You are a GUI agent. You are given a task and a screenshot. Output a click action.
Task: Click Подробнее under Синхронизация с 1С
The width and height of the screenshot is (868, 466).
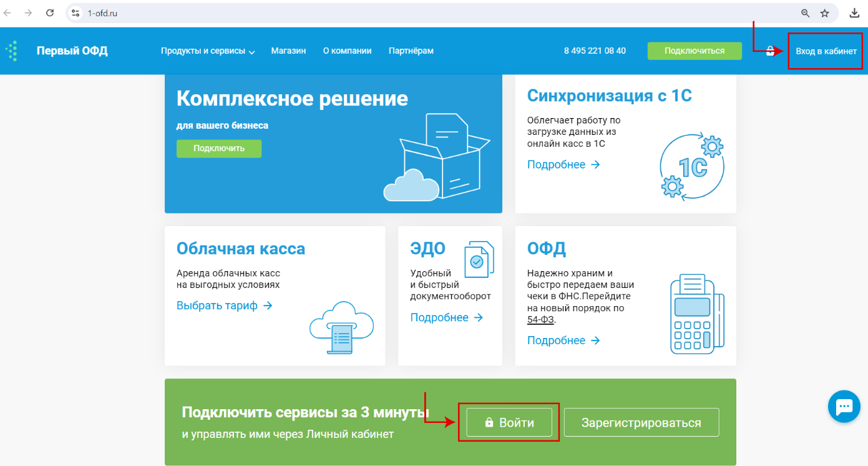[563, 165]
